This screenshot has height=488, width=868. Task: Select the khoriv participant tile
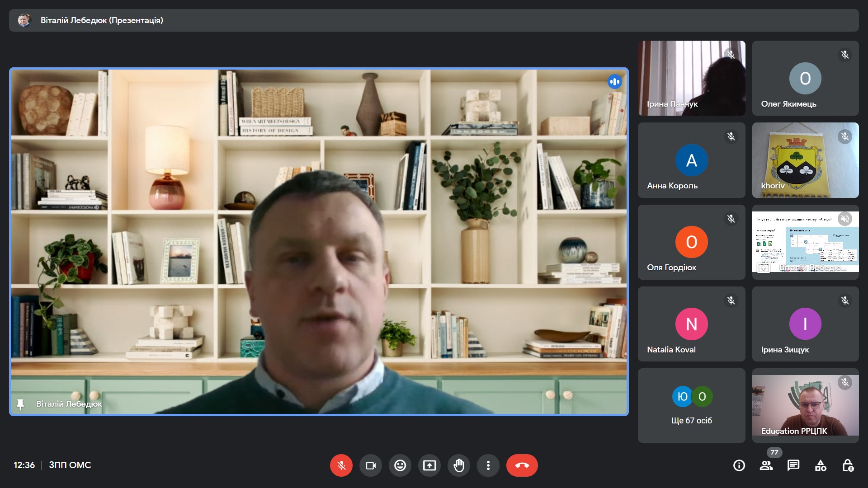click(805, 160)
